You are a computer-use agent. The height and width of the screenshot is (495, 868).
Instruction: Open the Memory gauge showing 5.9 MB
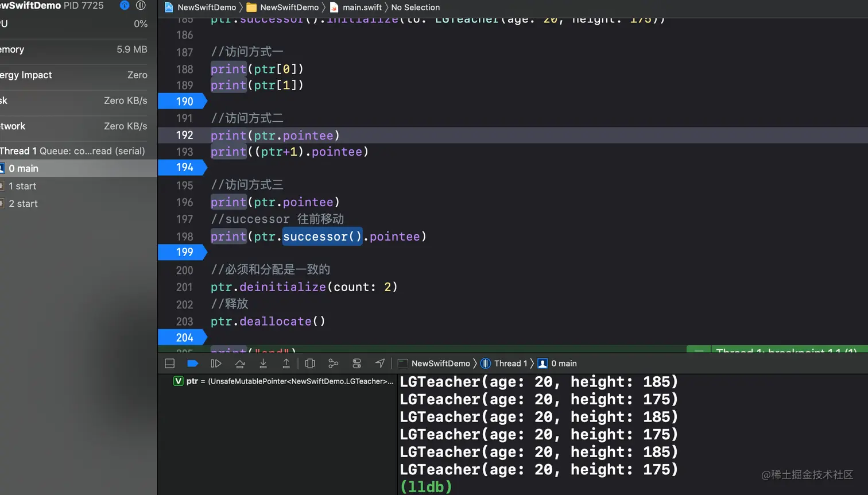[x=73, y=49]
